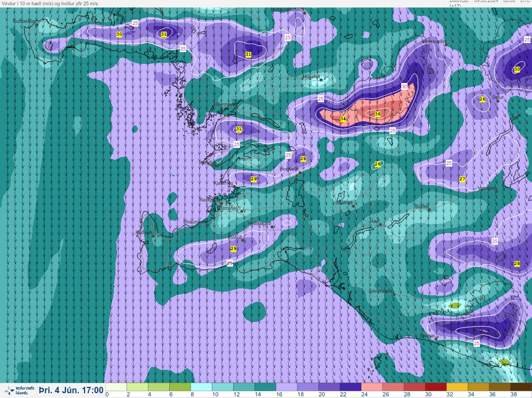Select the 36 m/s gust value marker

pyautogui.click(x=378, y=114)
